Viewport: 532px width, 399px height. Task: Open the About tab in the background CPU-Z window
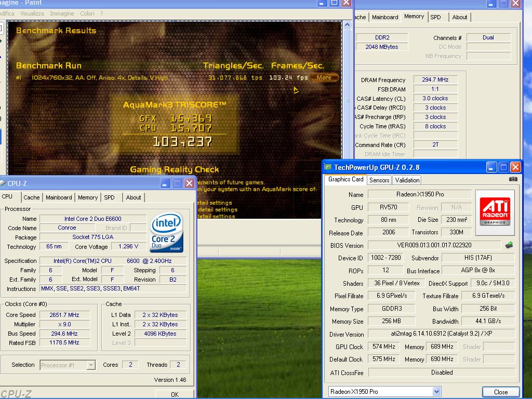click(x=460, y=17)
